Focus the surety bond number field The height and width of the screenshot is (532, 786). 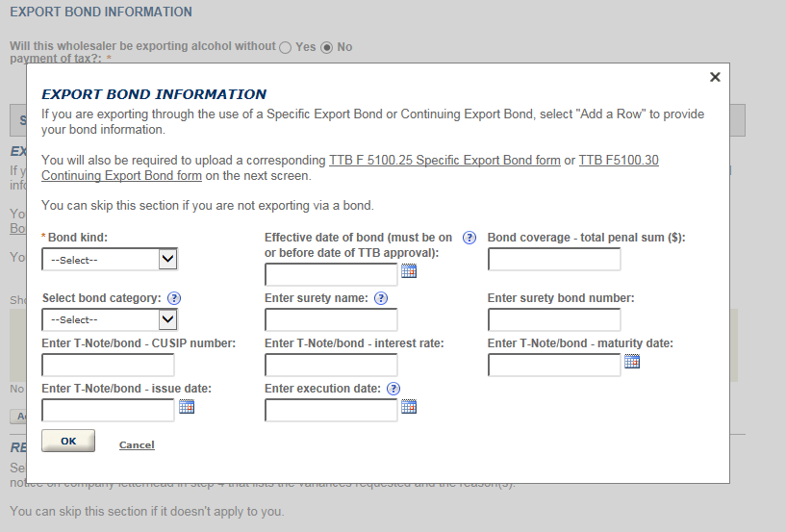[x=554, y=320]
